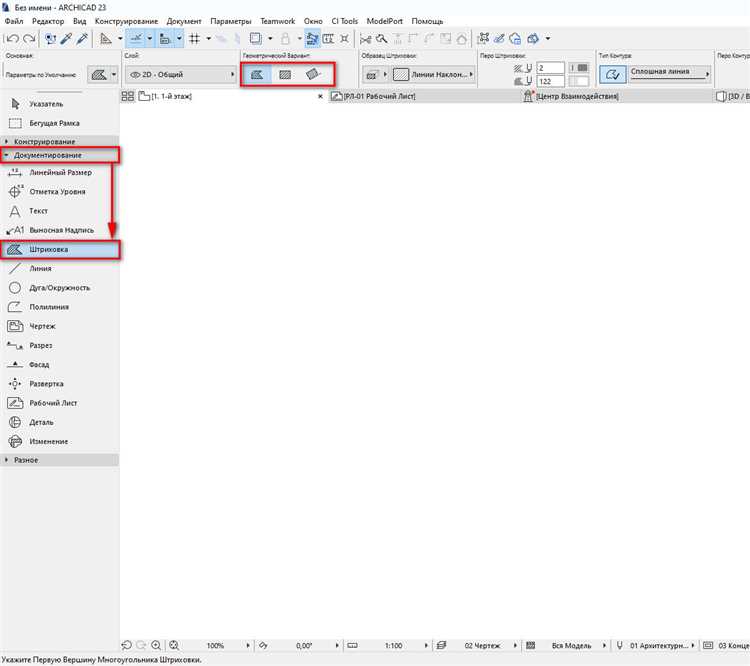This screenshot has height=666, width=750.
Task: Select rectangle geometry method for fill
Action: (x=285, y=74)
